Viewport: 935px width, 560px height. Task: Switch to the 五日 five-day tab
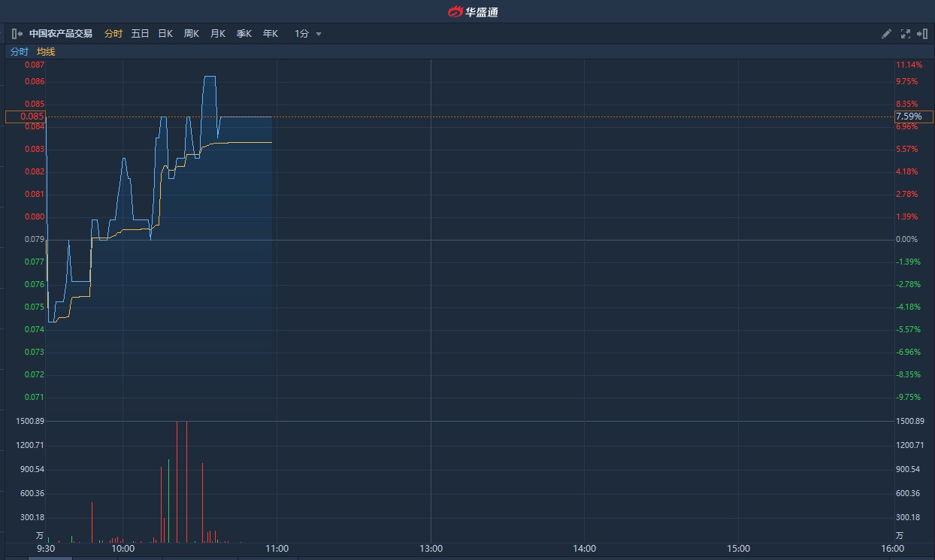140,34
